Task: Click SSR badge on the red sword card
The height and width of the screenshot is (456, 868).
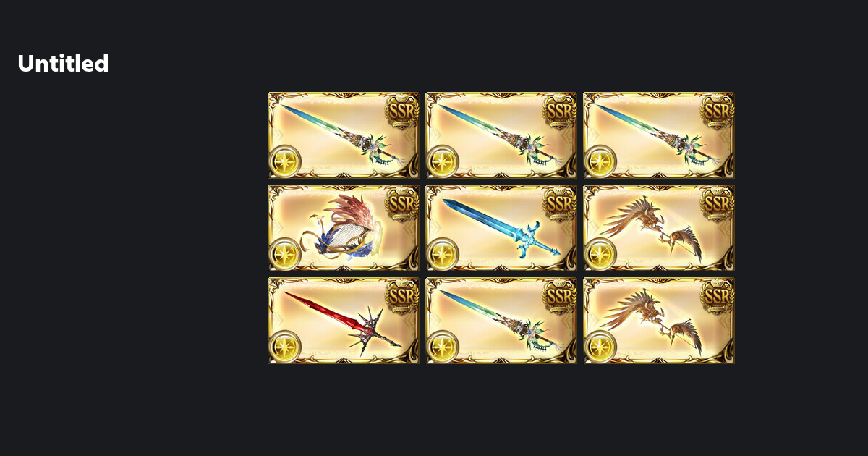Action: [x=402, y=295]
